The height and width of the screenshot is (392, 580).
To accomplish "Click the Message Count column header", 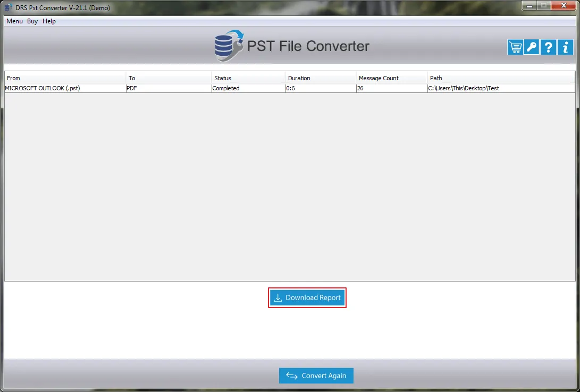I will click(x=392, y=78).
